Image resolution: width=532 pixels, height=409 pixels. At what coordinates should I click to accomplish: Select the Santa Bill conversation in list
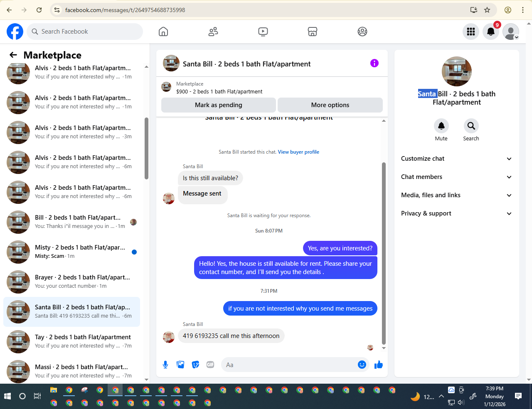click(71, 311)
